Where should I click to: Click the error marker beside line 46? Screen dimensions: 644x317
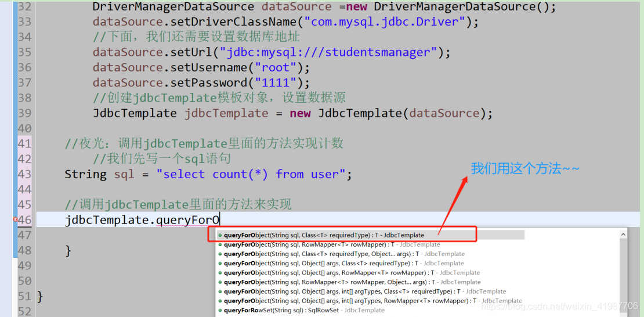point(15,219)
